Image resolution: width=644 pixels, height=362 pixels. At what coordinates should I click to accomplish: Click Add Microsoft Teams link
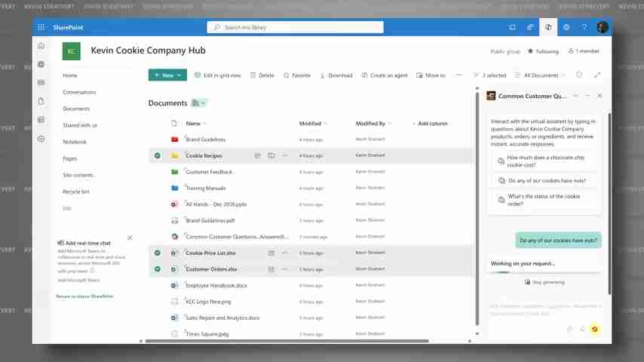coord(78,281)
